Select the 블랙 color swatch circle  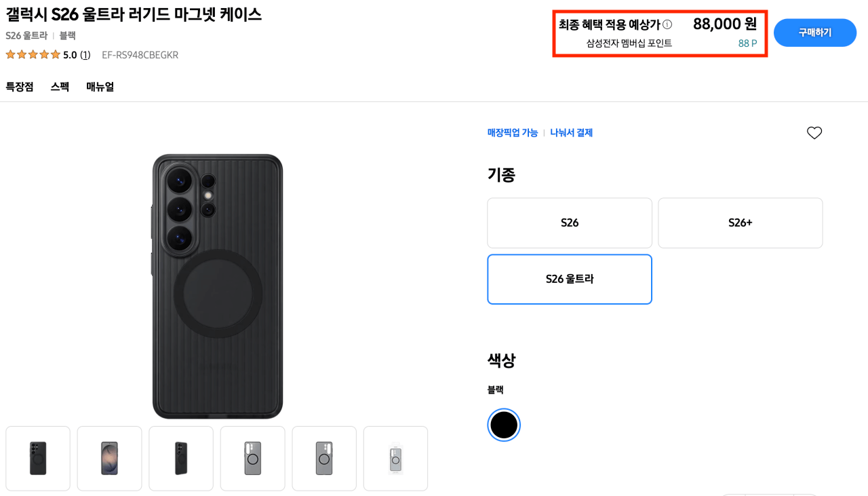(x=503, y=425)
